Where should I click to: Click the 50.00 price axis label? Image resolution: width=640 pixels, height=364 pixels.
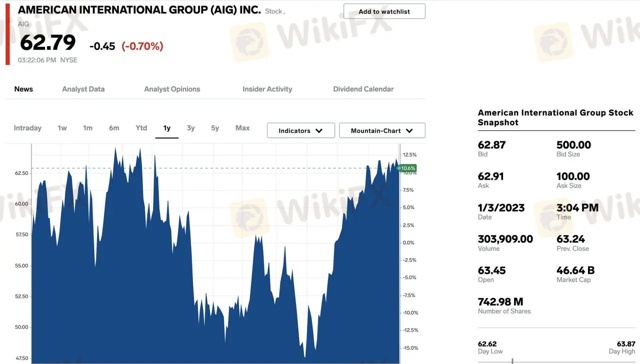(21, 328)
